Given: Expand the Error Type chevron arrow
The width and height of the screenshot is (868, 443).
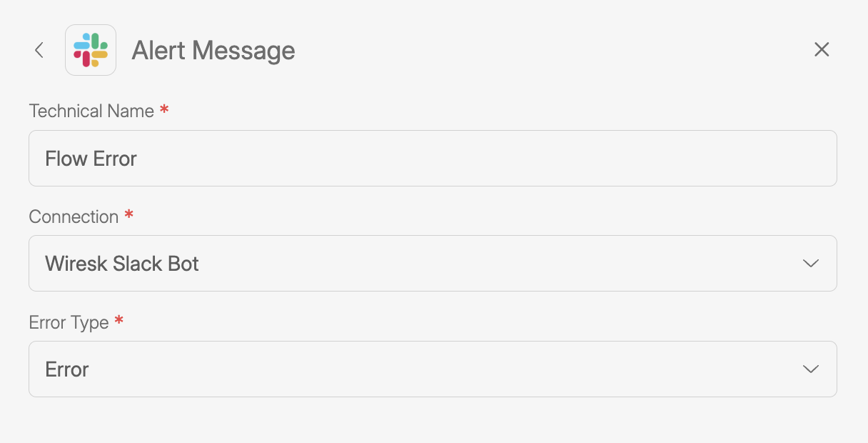Looking at the screenshot, I should pyautogui.click(x=810, y=369).
